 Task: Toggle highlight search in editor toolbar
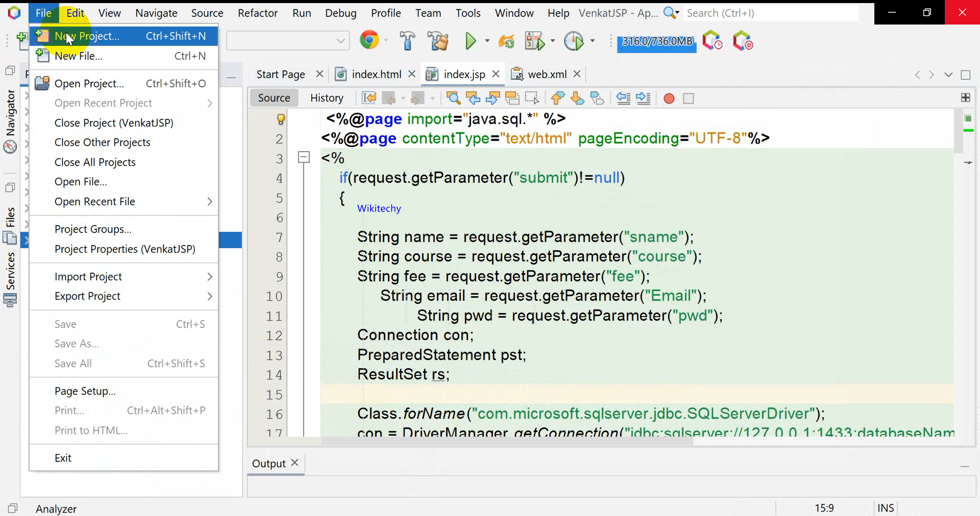click(512, 98)
